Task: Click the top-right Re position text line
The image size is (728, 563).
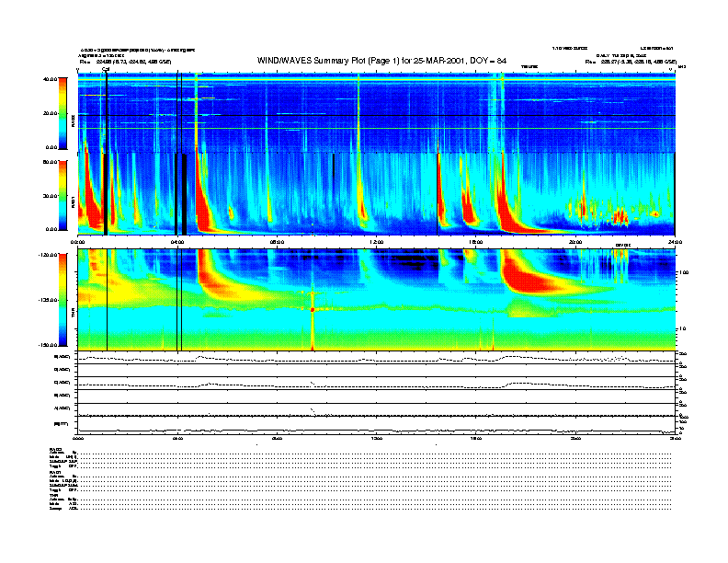Action: coord(631,62)
